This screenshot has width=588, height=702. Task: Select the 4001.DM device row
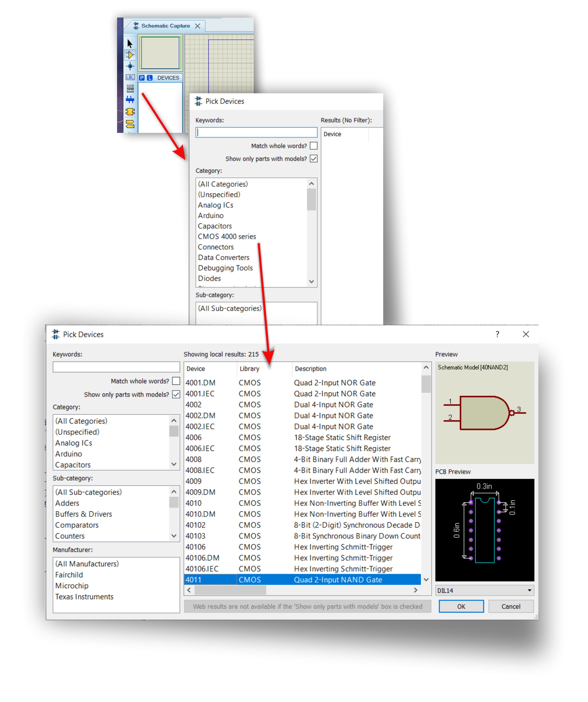pyautogui.click(x=302, y=382)
